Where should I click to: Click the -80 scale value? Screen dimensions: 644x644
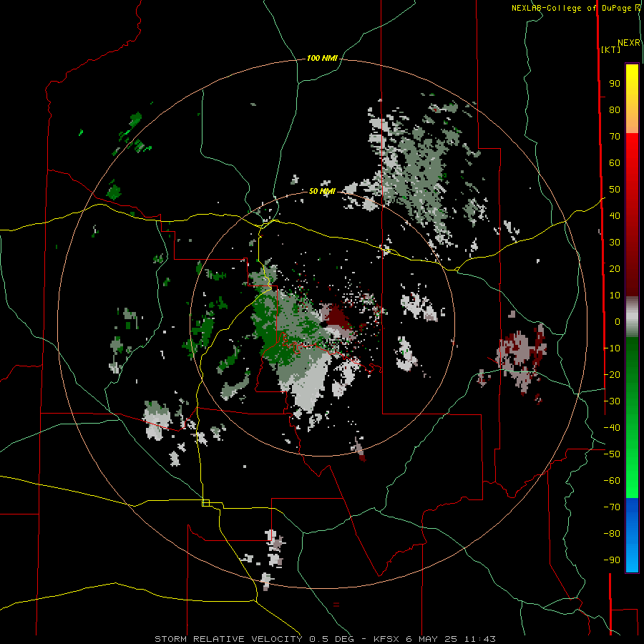(612, 534)
